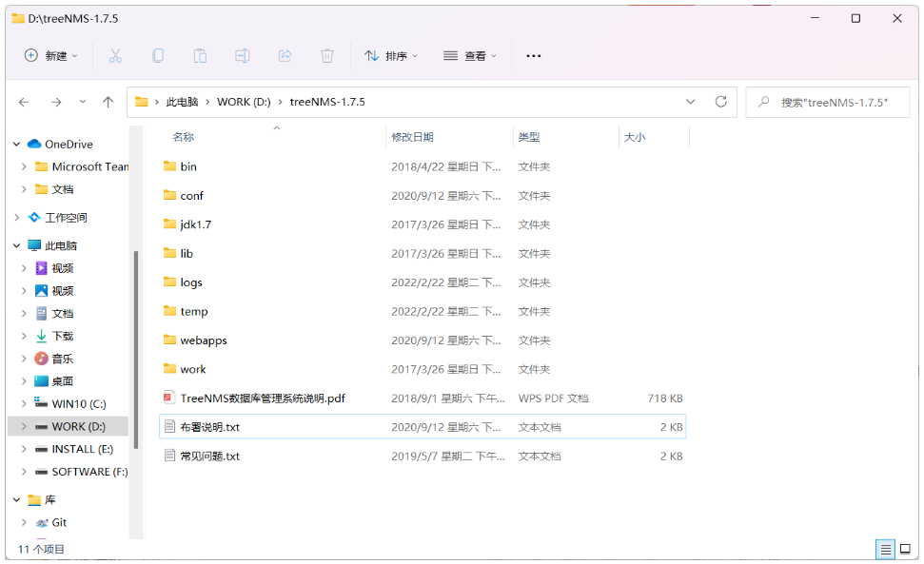This screenshot has width=924, height=564.
Task: Select the TreeNMS数据库管理系统说明.pdf file
Action: tap(262, 399)
